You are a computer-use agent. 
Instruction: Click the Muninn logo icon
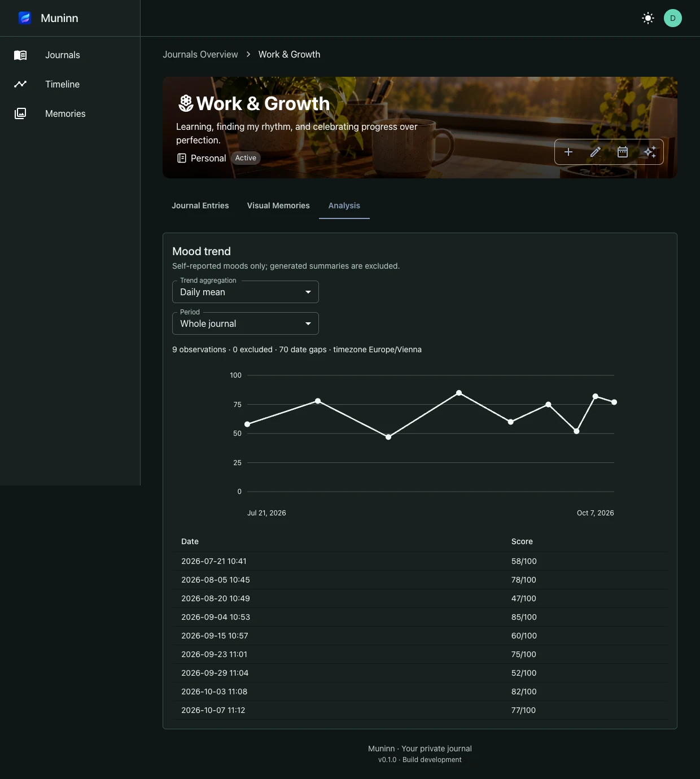(x=25, y=18)
